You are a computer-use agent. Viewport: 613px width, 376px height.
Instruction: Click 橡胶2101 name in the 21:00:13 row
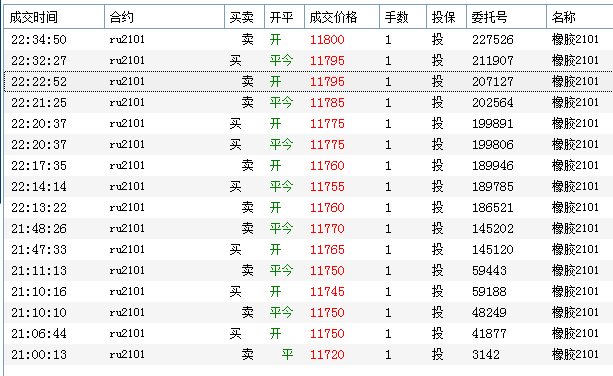pyautogui.click(x=575, y=355)
